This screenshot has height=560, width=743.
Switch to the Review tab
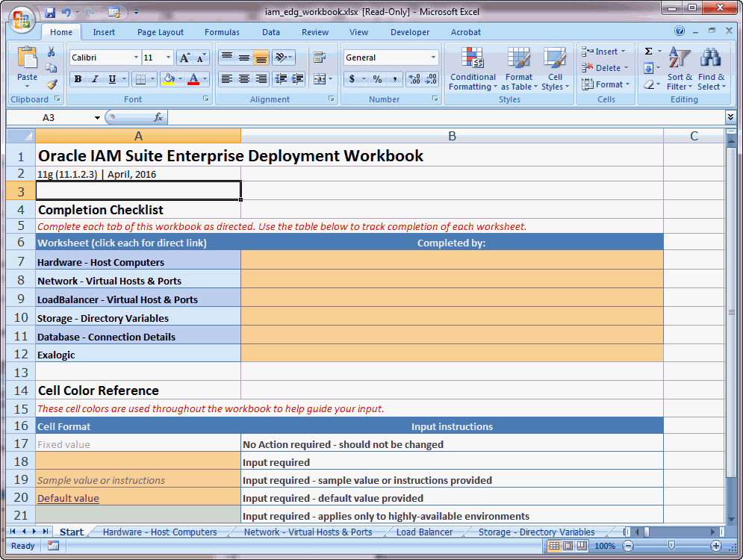point(314,32)
